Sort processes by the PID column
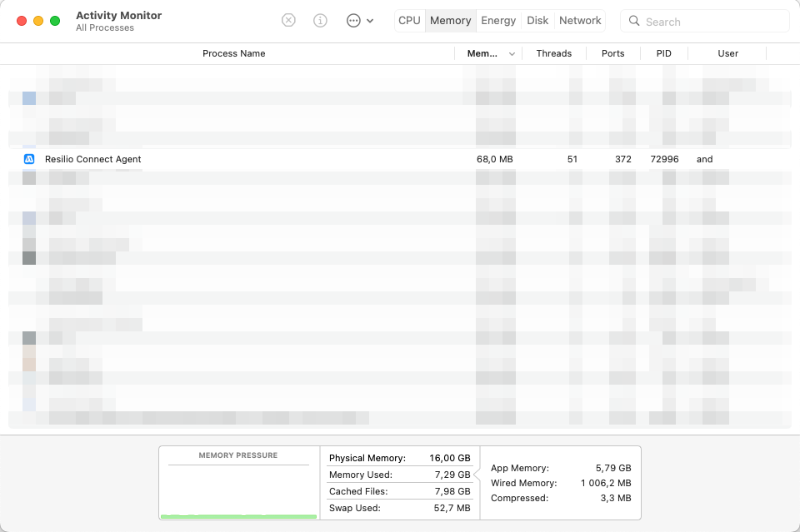 [663, 53]
